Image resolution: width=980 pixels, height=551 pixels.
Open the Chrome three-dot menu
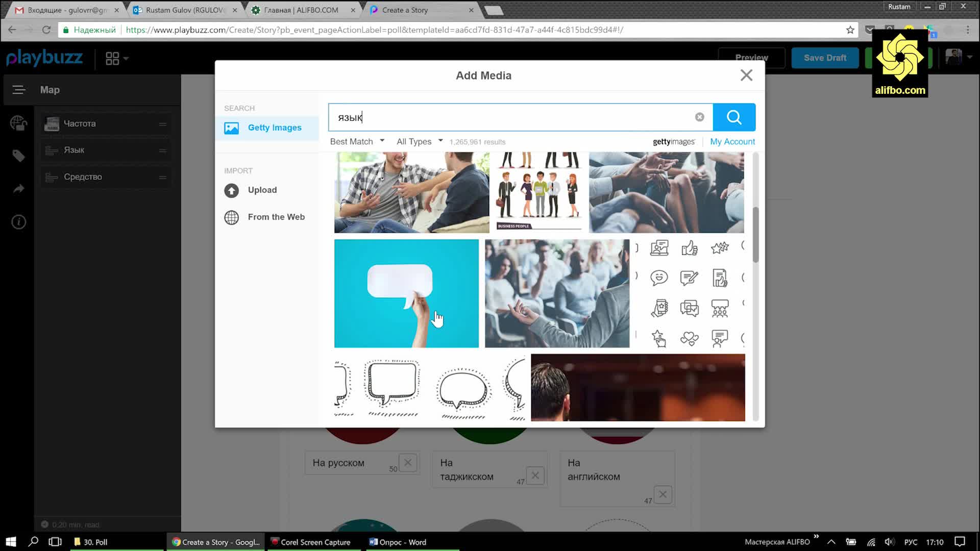(x=968, y=30)
